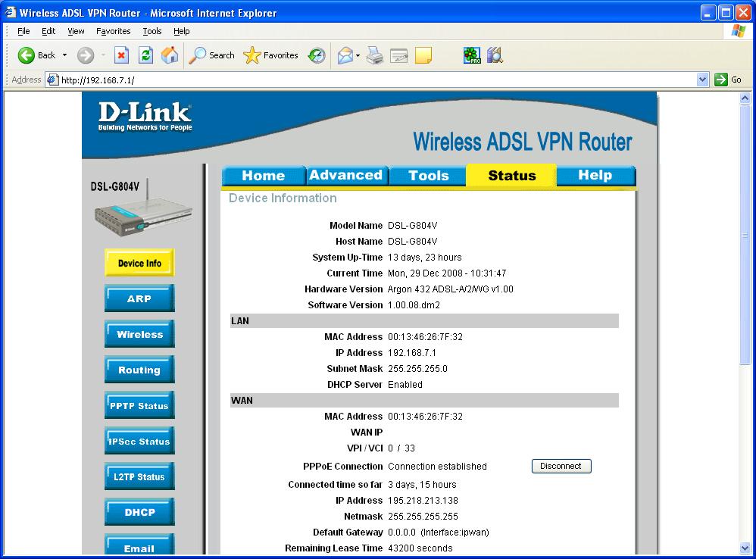Click the Forward arrow icon
The height and width of the screenshot is (559, 756).
(x=86, y=55)
